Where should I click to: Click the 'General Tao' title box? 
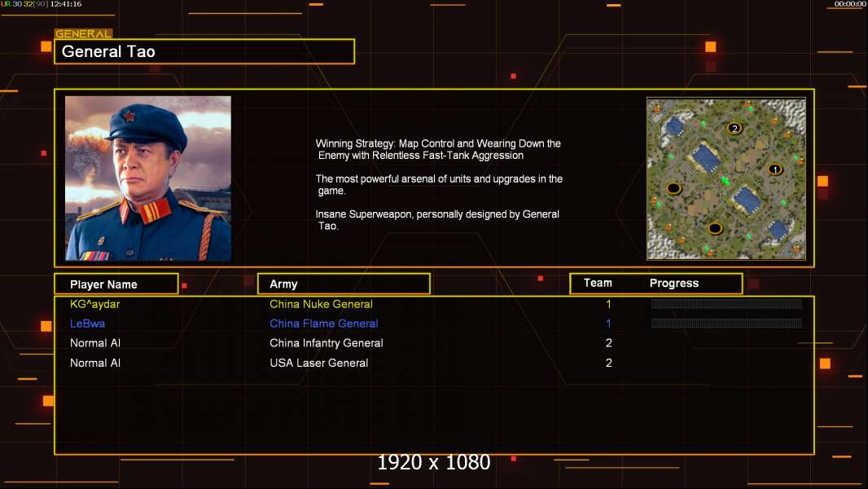coord(204,51)
